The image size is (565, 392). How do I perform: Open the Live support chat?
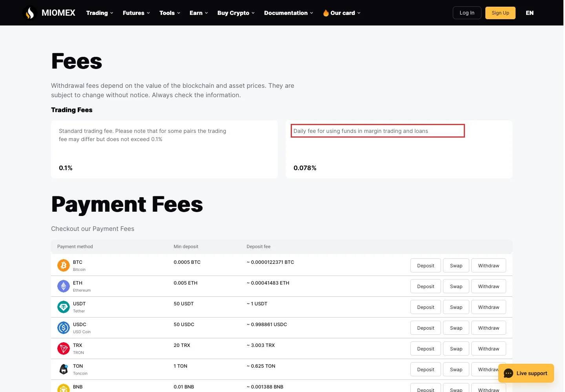click(526, 373)
